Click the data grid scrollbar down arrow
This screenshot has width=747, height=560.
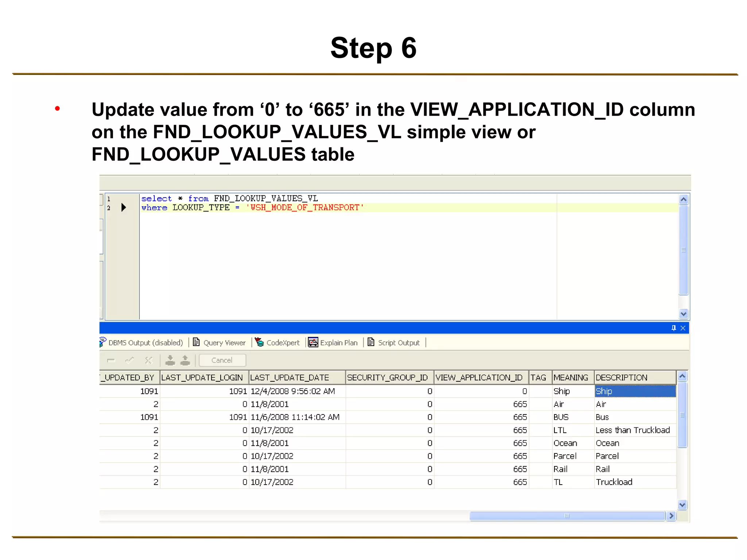click(682, 505)
